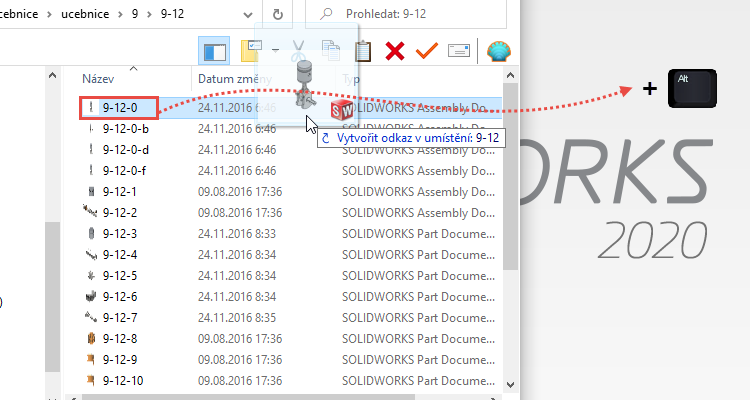Click the assembly icon of file 9-12-2

tap(90, 211)
